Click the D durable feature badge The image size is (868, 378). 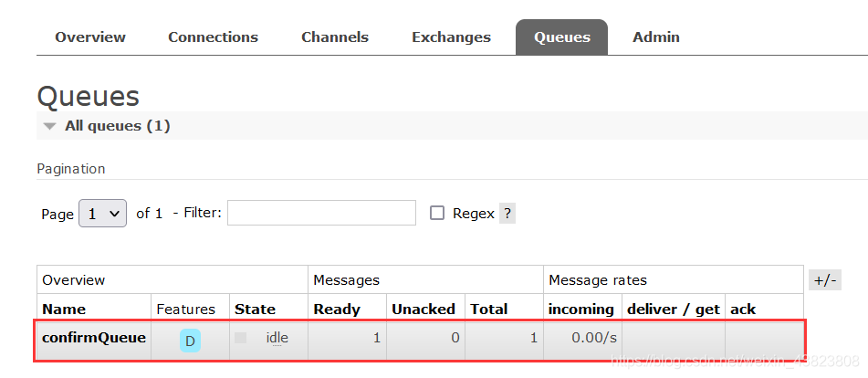click(x=190, y=341)
